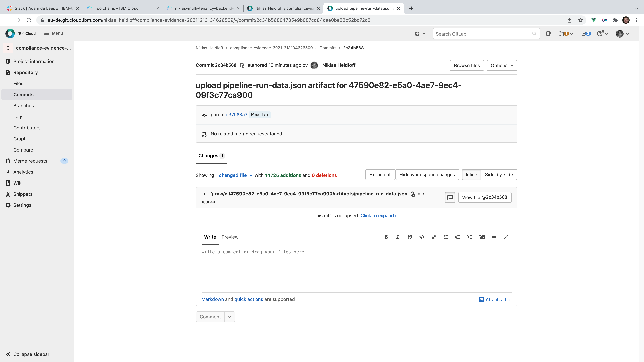The width and height of the screenshot is (644, 362).
Task: Open Branches in Repository sidebar
Action: click(x=23, y=106)
